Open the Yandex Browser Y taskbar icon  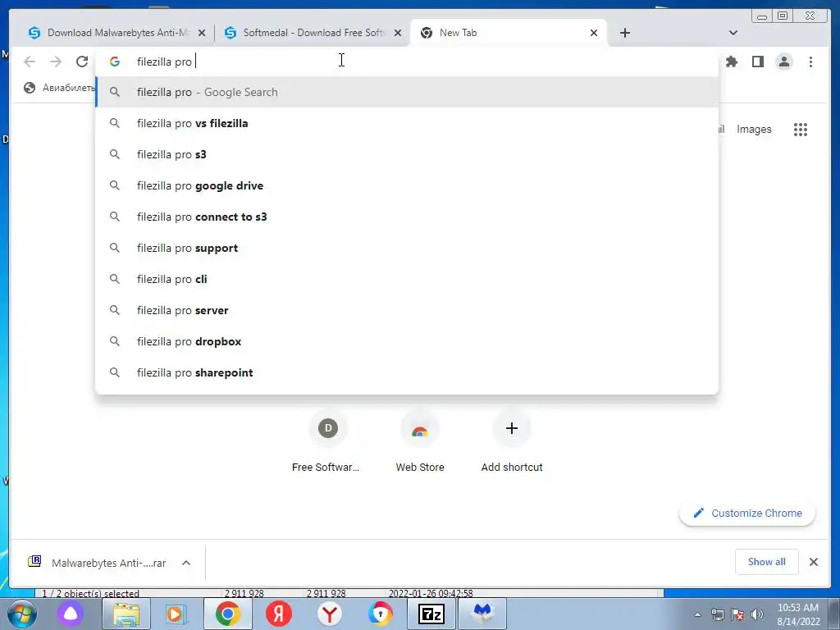330,614
